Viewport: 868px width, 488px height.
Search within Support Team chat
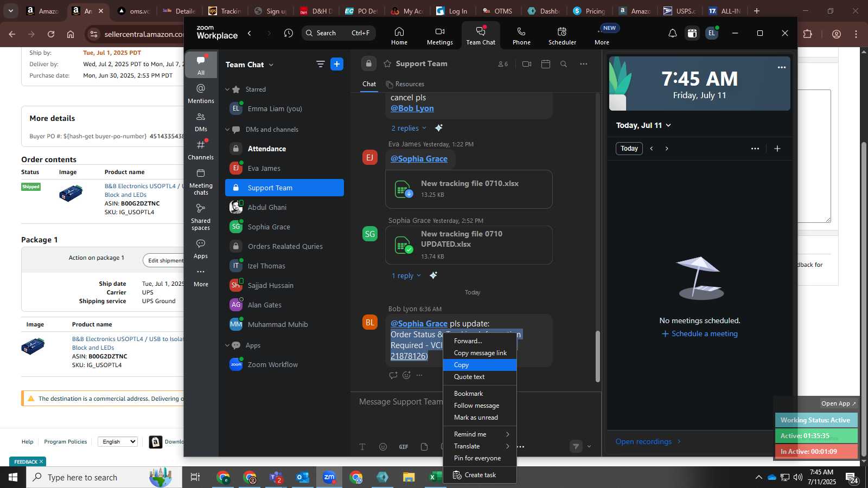click(x=564, y=64)
